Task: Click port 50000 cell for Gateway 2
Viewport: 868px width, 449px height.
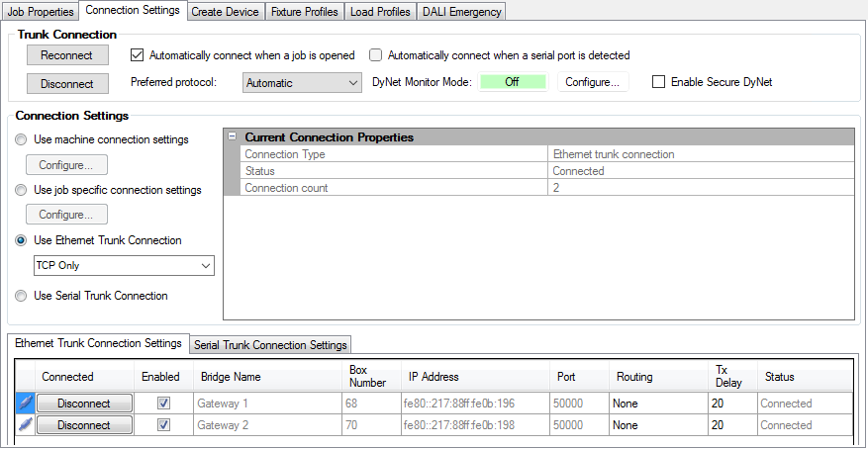Action: point(579,424)
